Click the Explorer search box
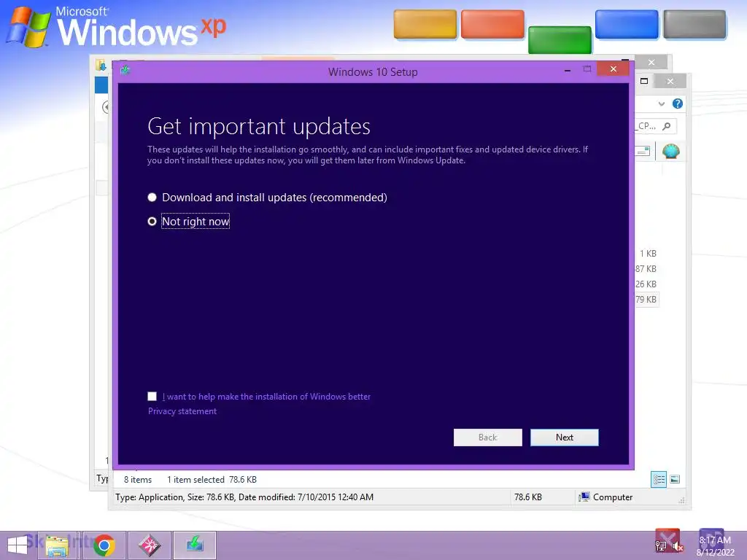747x560 pixels. 656,125
